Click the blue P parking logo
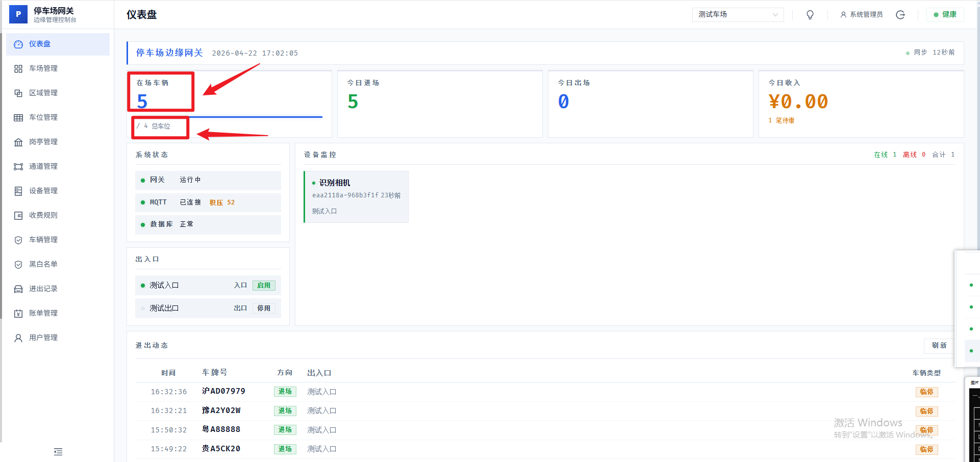This screenshot has width=980, height=462. click(x=18, y=14)
